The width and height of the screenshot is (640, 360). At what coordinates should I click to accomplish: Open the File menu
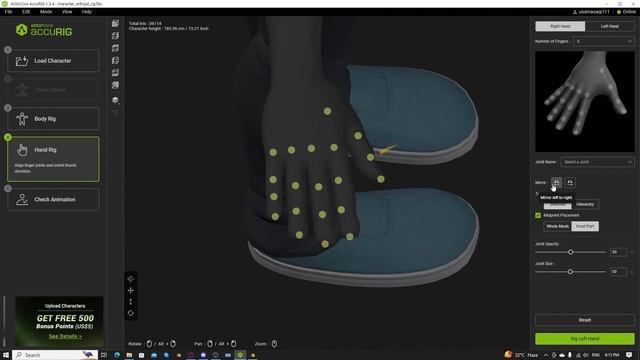click(x=8, y=12)
